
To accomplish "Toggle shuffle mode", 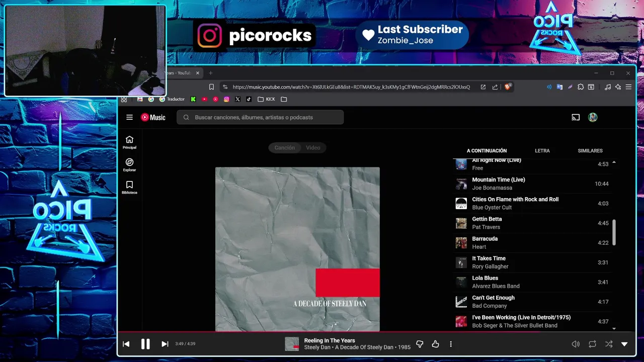I will [609, 344].
